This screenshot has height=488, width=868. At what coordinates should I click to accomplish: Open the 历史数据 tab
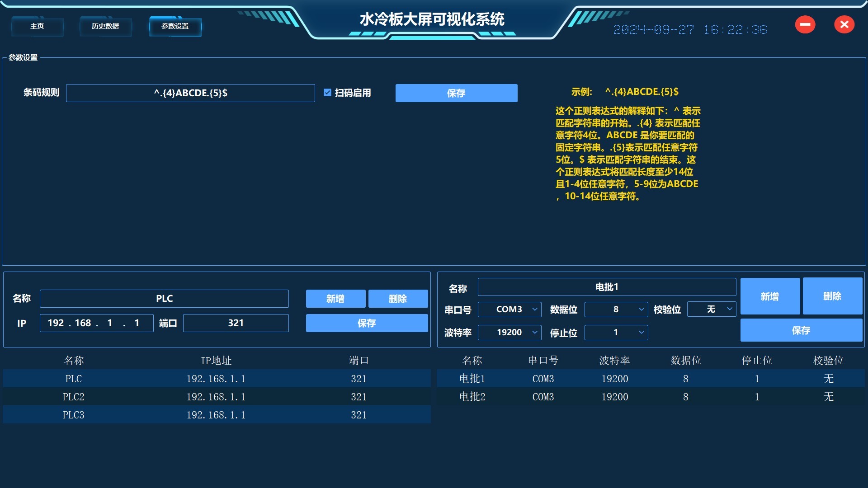point(105,26)
